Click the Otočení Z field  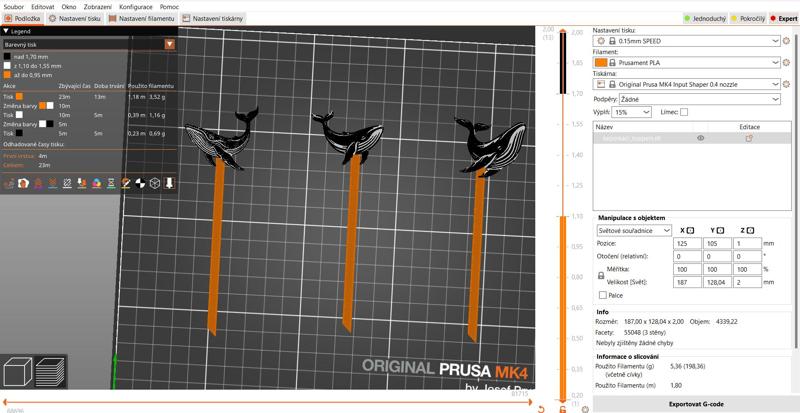tap(747, 256)
